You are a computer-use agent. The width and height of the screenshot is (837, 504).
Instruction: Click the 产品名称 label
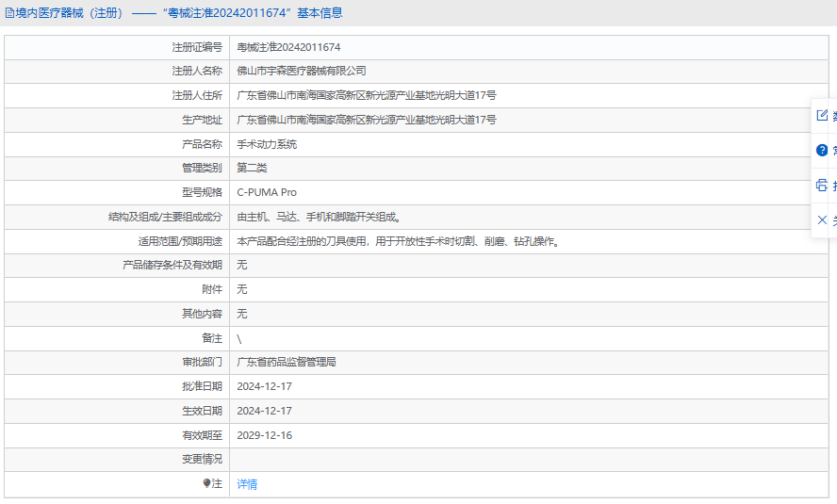tap(202, 144)
